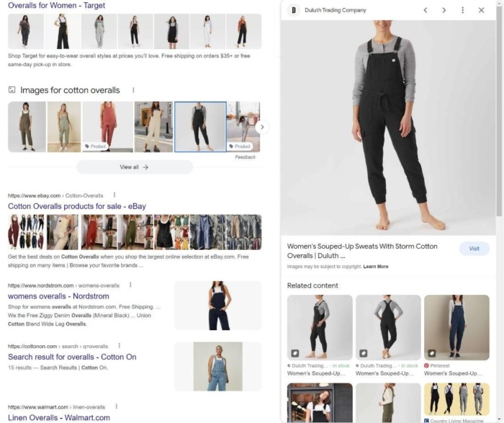Click eBay red overalls collage image

click(99, 232)
